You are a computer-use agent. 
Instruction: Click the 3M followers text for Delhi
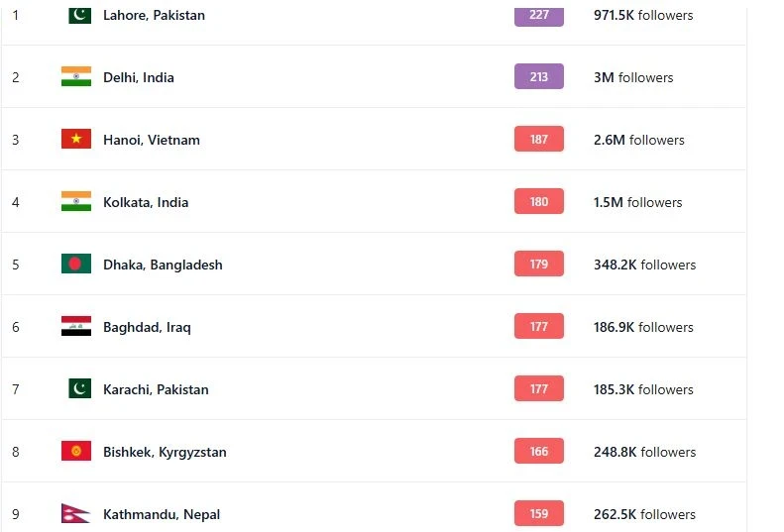(x=633, y=78)
